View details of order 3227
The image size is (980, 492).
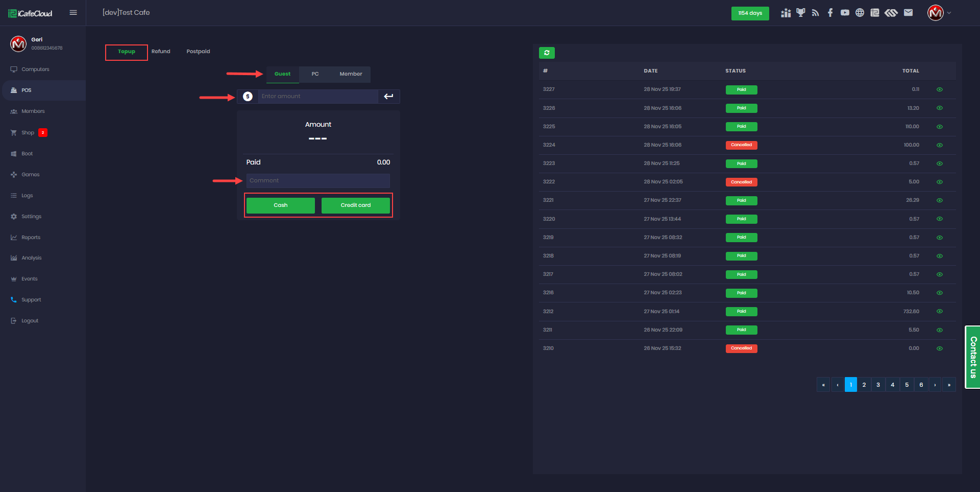point(939,89)
